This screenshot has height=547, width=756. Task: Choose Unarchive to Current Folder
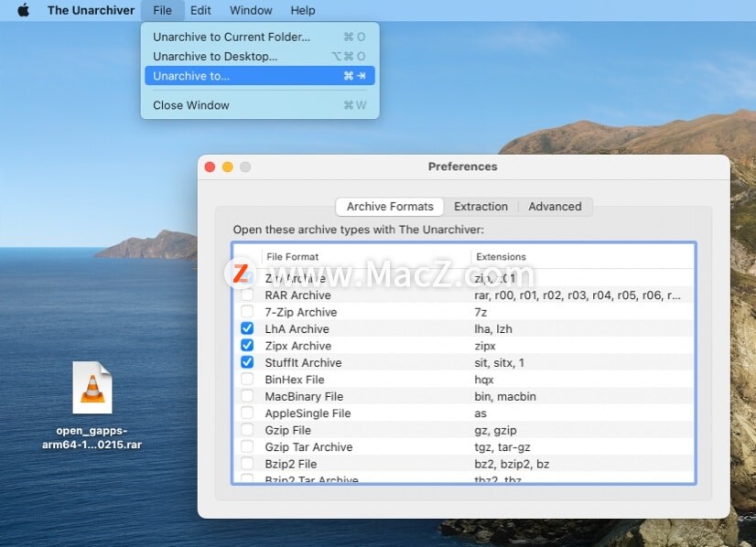click(x=259, y=37)
